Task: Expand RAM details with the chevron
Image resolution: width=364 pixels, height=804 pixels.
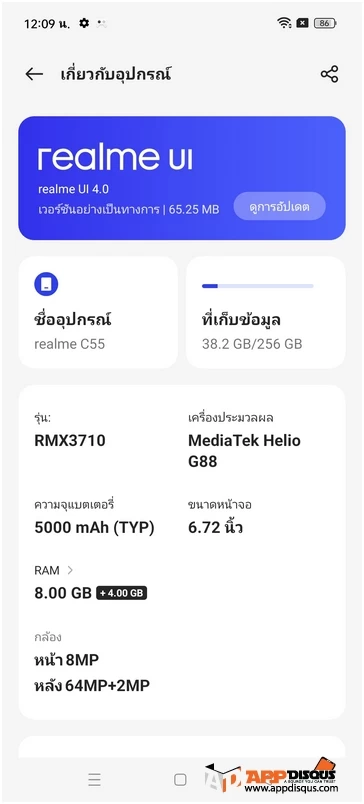Action: click(x=70, y=570)
